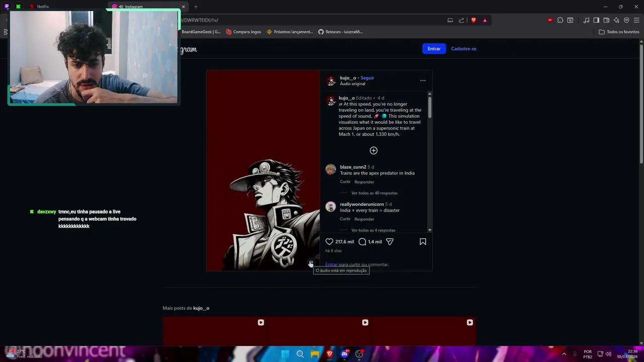Save the post with bookmark icon

point(423,242)
